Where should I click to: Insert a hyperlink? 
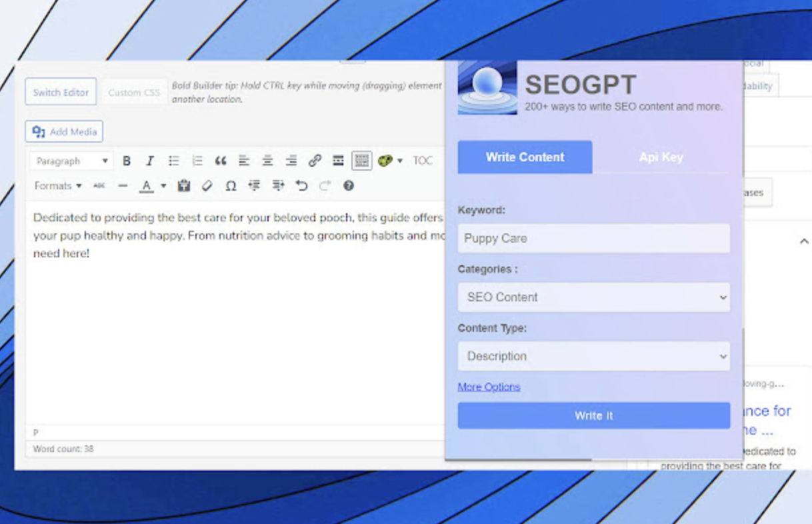[315, 161]
